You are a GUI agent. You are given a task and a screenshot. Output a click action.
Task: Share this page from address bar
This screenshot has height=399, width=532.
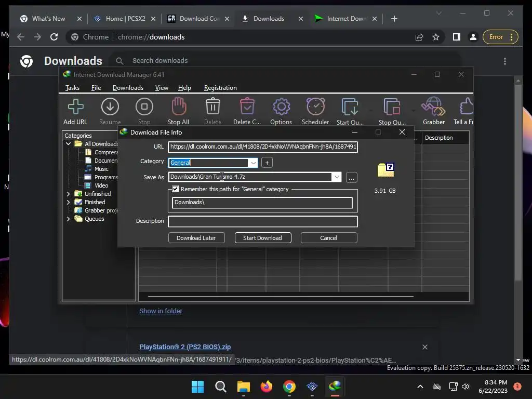click(419, 37)
